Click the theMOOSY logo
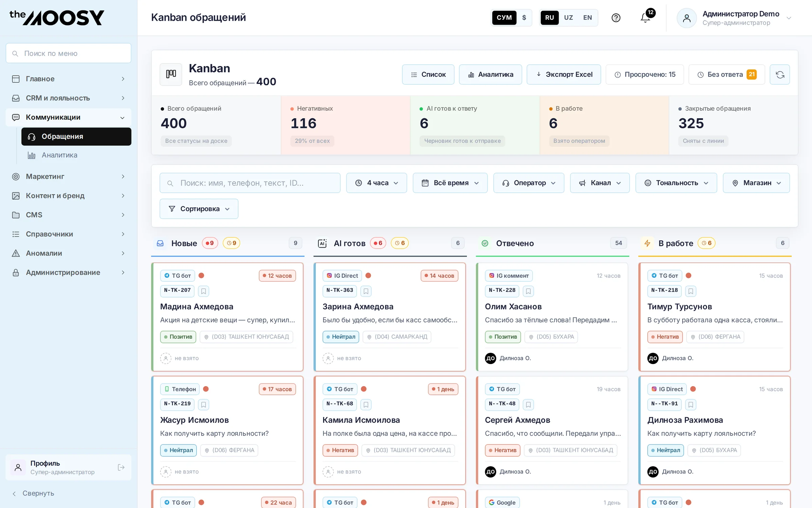This screenshot has height=508, width=812. point(57,18)
